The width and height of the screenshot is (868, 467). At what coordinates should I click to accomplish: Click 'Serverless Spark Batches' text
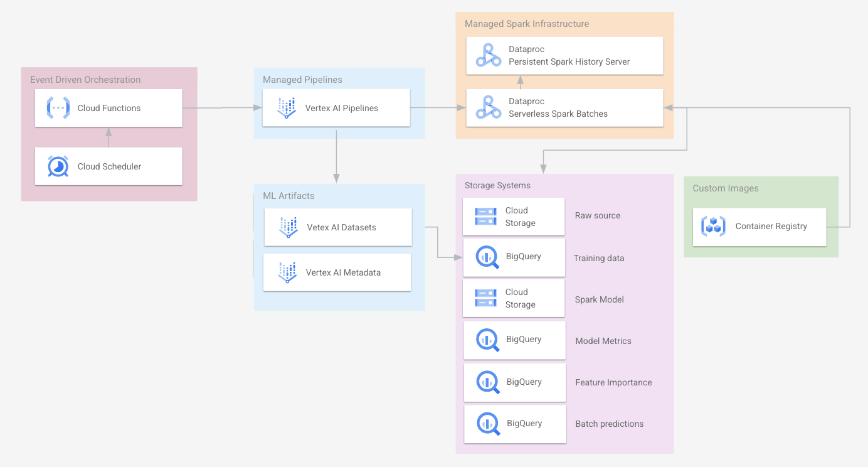(x=558, y=114)
